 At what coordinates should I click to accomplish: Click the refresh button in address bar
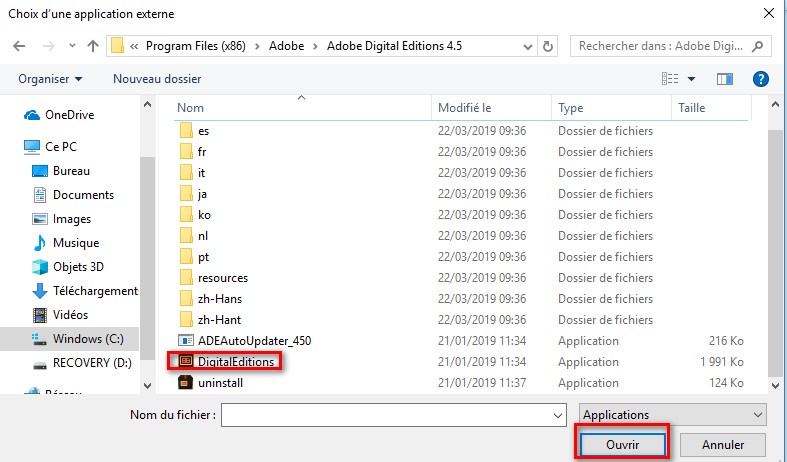(x=548, y=46)
